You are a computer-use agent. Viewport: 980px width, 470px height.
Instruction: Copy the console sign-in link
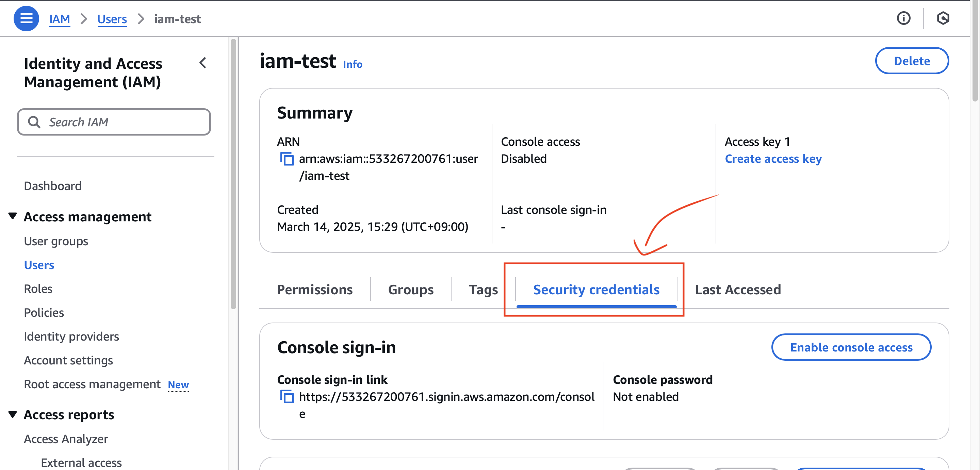click(x=287, y=396)
